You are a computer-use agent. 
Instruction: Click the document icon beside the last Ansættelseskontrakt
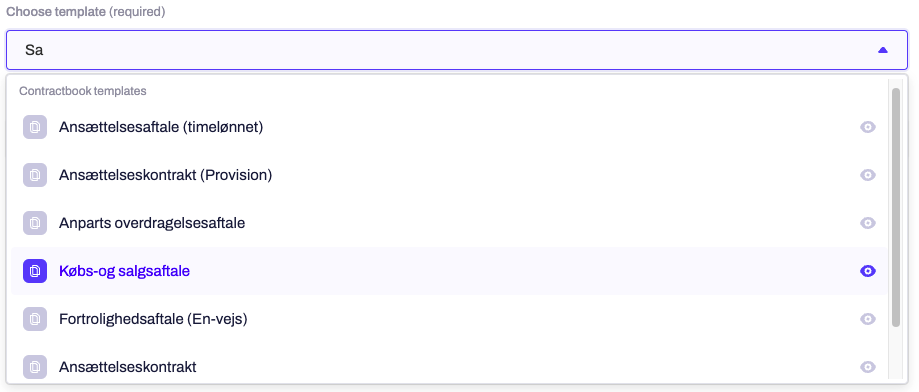tap(35, 367)
